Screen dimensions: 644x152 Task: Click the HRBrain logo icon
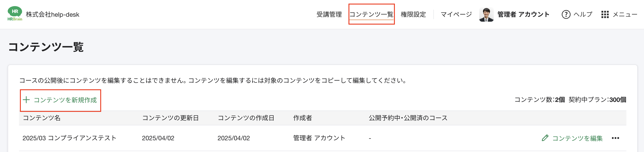tap(15, 12)
